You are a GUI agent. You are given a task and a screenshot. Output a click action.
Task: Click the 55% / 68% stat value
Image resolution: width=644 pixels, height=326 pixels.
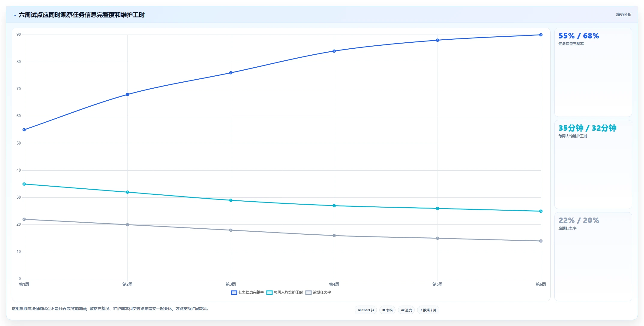579,36
